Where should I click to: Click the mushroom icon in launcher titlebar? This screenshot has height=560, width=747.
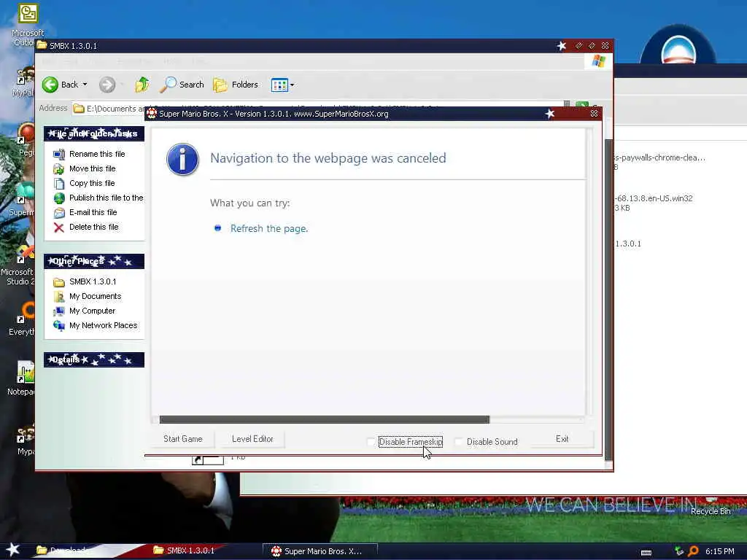pos(152,114)
